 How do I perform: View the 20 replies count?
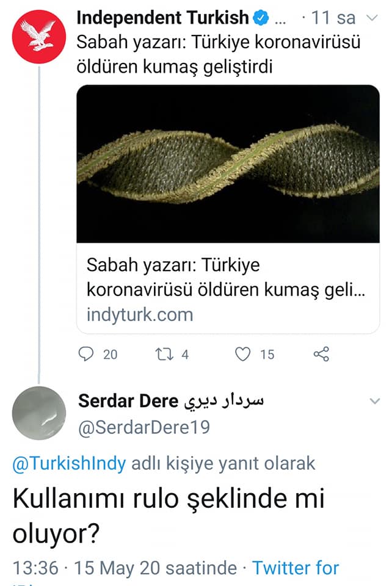(111, 354)
